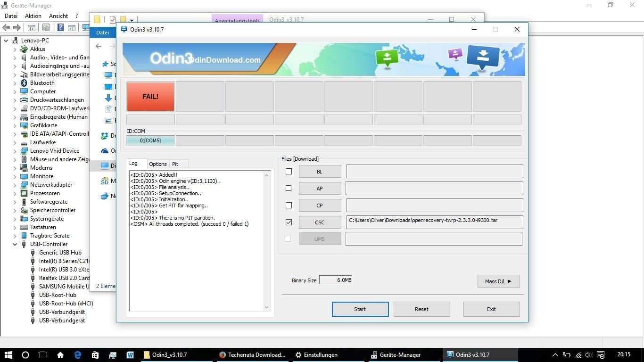The width and height of the screenshot is (644, 362).
Task: Click the action pane toolbar icon next to help
Action: click(x=72, y=28)
